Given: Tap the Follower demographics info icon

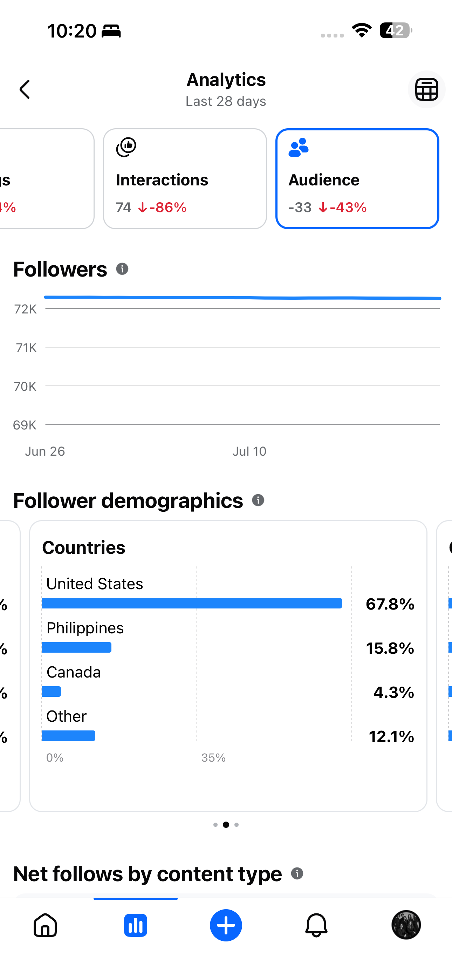Looking at the screenshot, I should (x=258, y=500).
